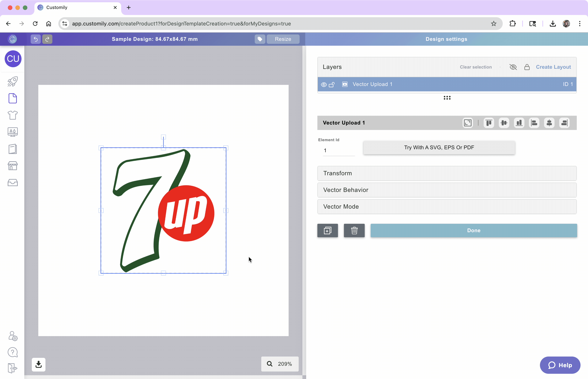Align element to horizontal center
Viewport: 588px width, 379px height.
(x=549, y=123)
